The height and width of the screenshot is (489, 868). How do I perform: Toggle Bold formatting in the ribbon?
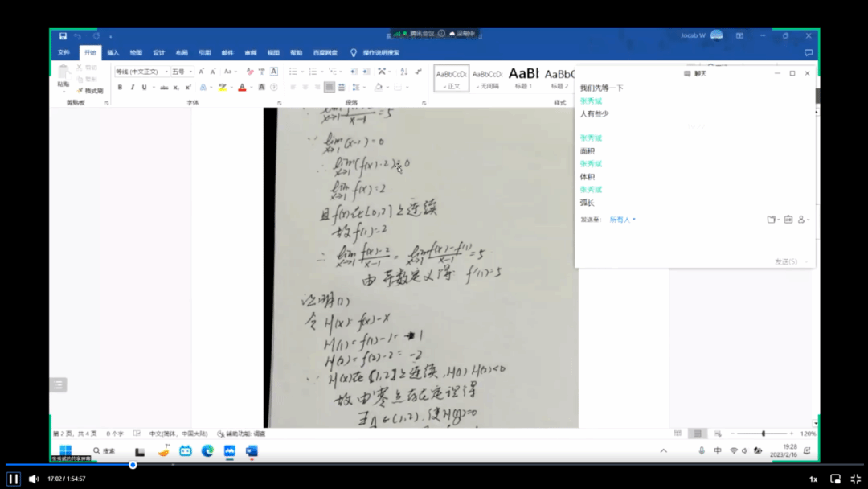click(120, 87)
